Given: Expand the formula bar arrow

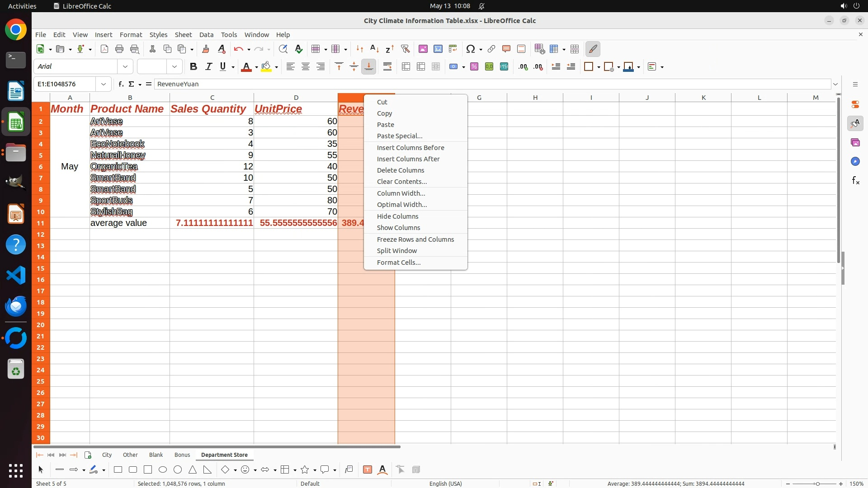Looking at the screenshot, I should (835, 84).
